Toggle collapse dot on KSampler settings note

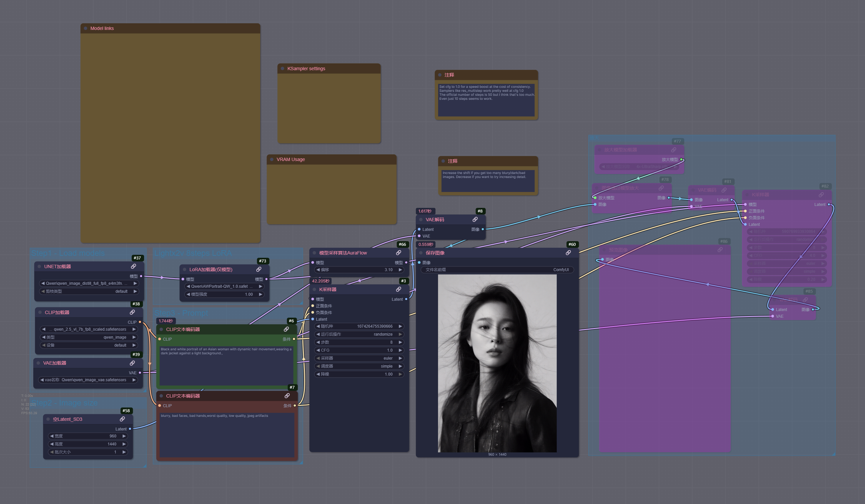(283, 69)
